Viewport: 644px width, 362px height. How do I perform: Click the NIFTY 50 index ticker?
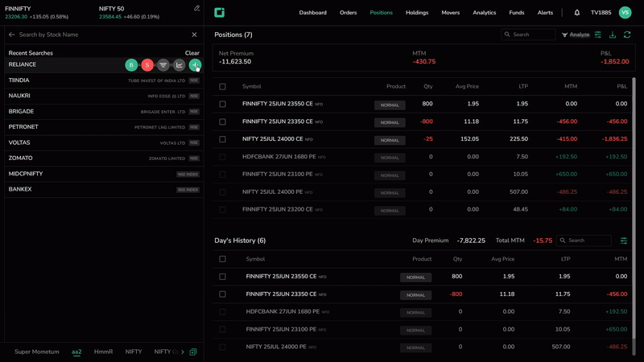pos(129,13)
